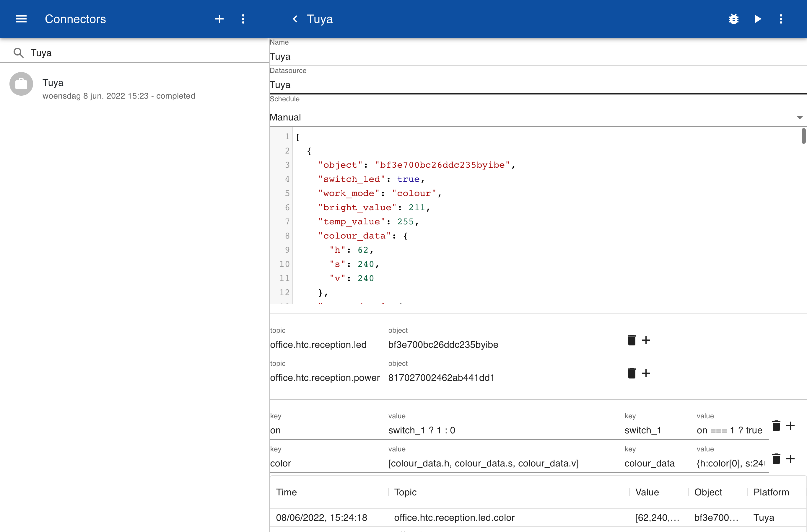Image resolution: width=807 pixels, height=532 pixels.
Task: Edit object field 817027002462ab441dd1
Action: click(506, 378)
